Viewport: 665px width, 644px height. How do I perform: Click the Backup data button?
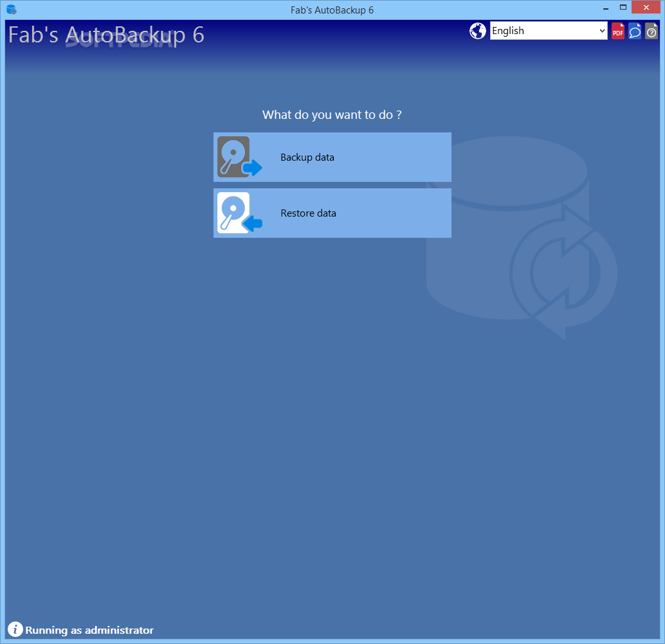332,157
